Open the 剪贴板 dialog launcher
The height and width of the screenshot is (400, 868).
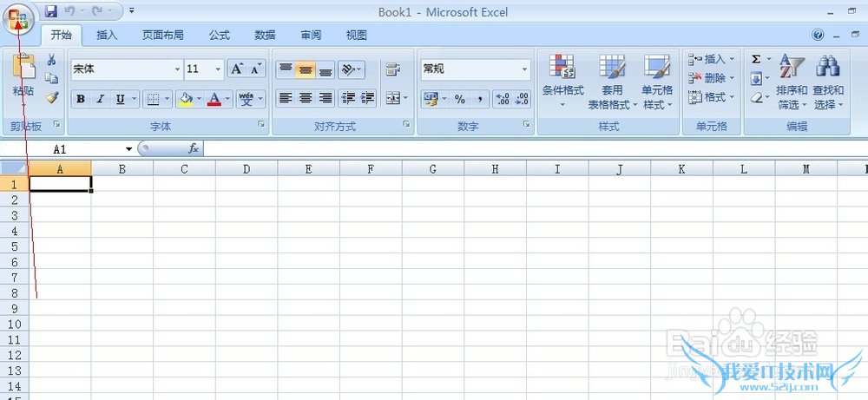(56, 124)
